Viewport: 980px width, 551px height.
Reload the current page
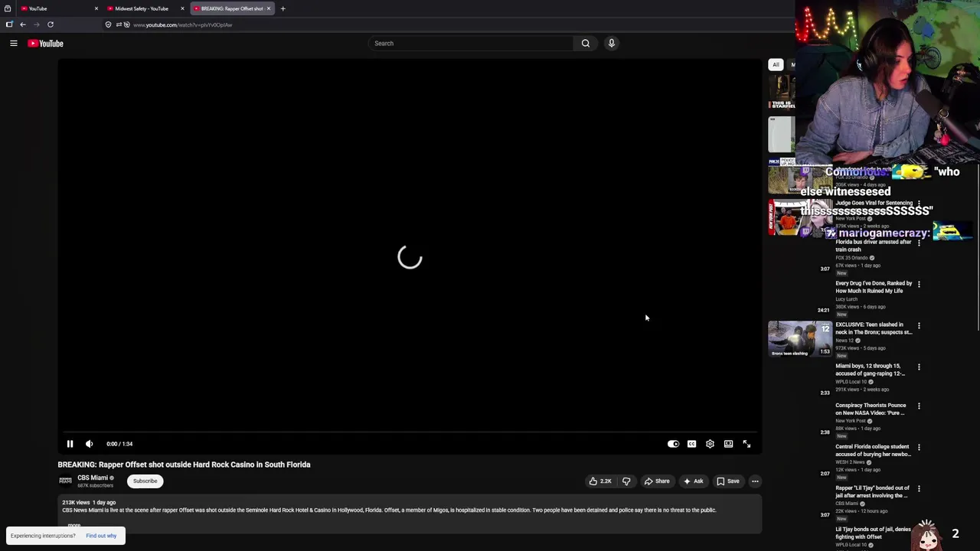[51, 24]
